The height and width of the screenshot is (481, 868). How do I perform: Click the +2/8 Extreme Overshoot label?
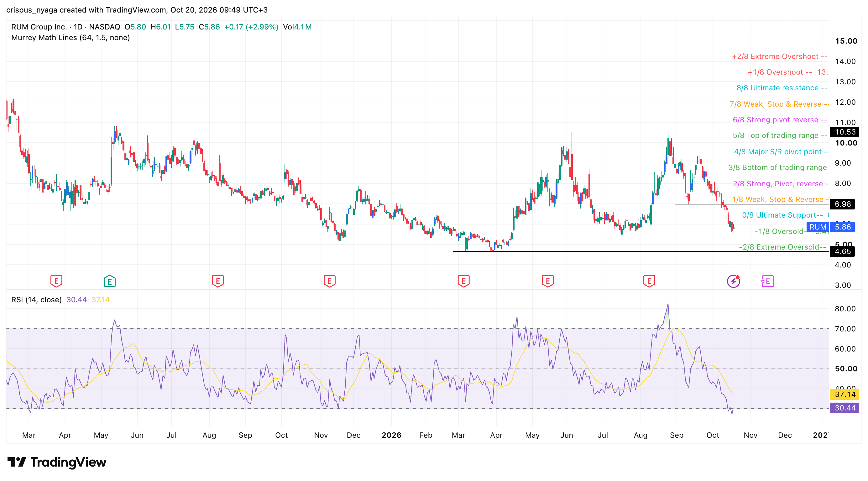(x=779, y=57)
